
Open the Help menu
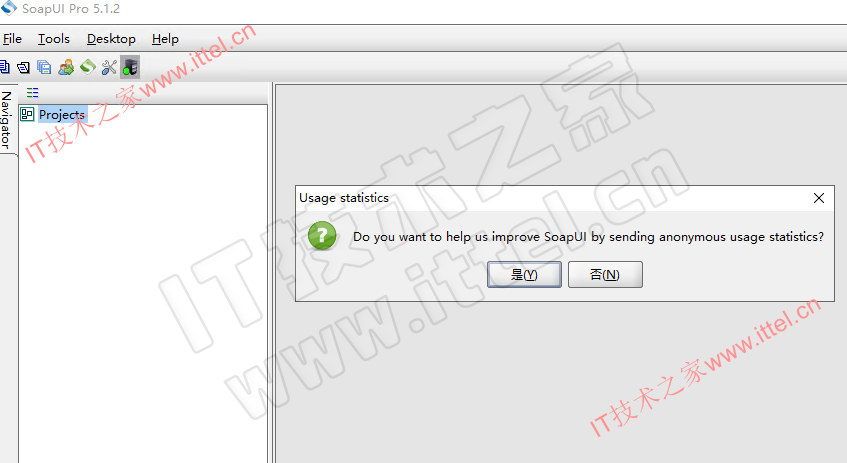[x=165, y=39]
